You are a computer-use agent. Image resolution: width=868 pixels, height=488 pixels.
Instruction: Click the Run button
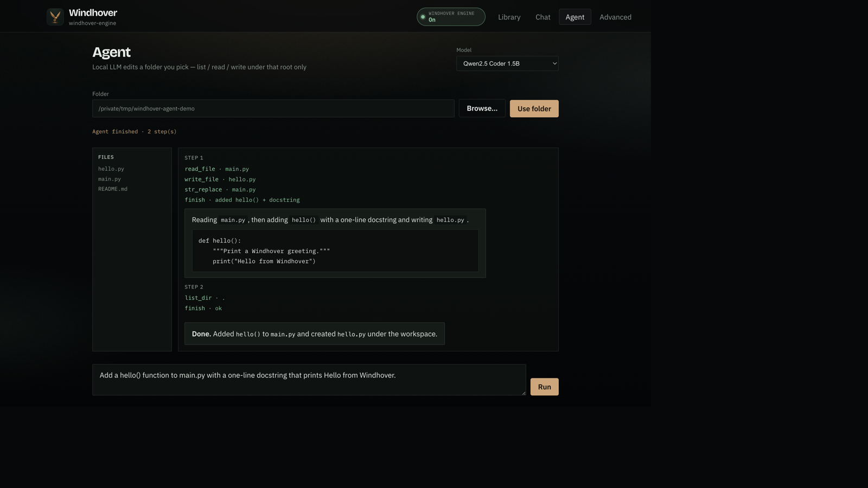coord(544,387)
